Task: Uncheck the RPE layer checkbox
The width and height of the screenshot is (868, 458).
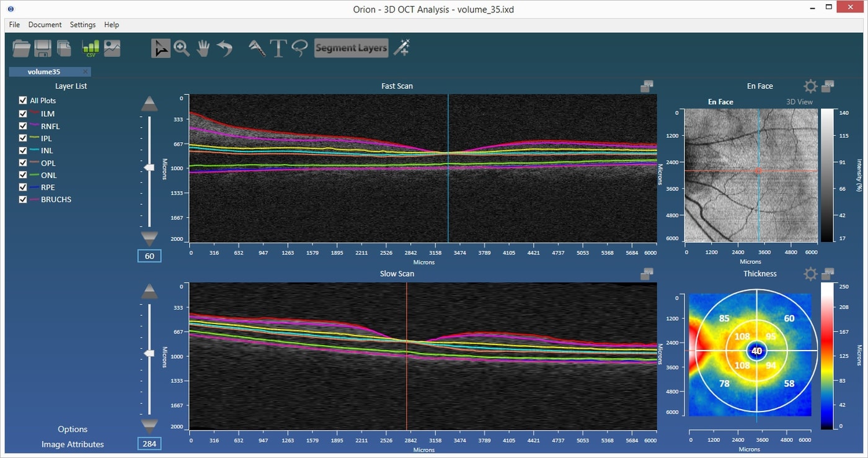Action: pos(23,187)
